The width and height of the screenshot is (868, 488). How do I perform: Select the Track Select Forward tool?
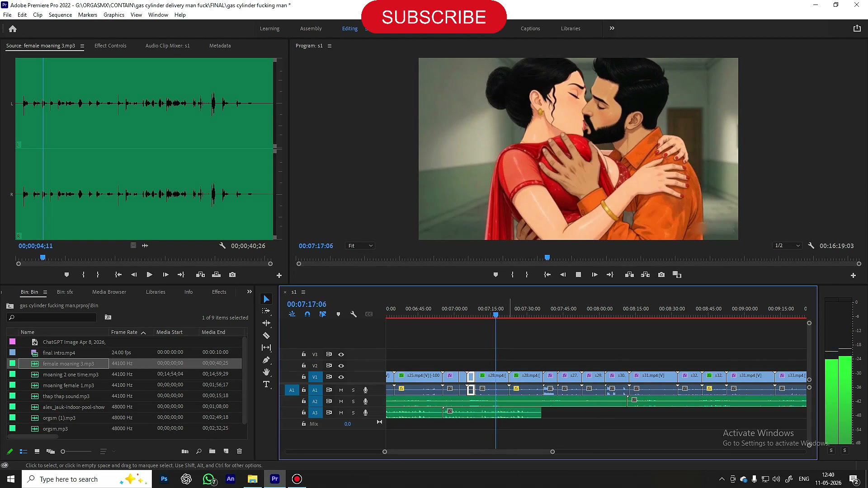pyautogui.click(x=266, y=311)
